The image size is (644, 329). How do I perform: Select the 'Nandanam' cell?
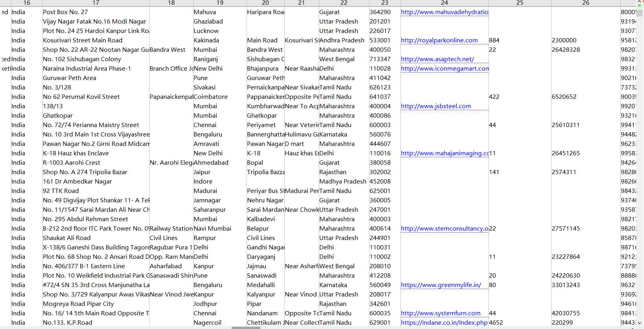click(x=265, y=313)
